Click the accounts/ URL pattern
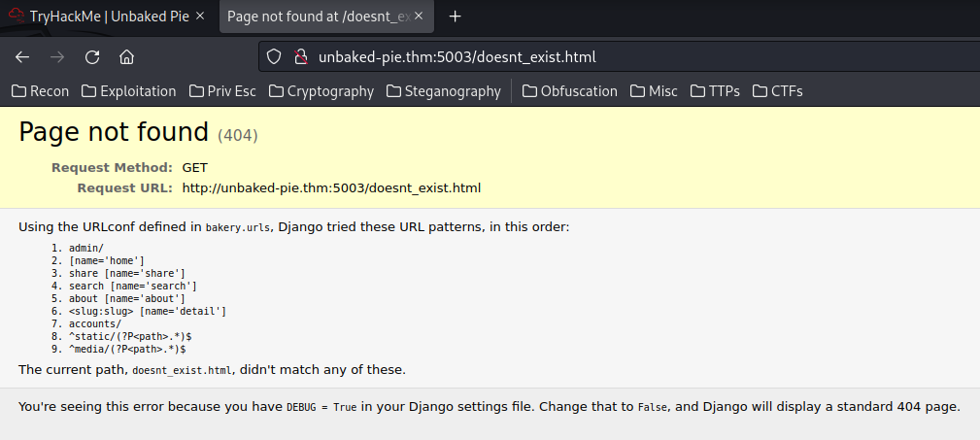The width and height of the screenshot is (980, 440). (x=95, y=323)
